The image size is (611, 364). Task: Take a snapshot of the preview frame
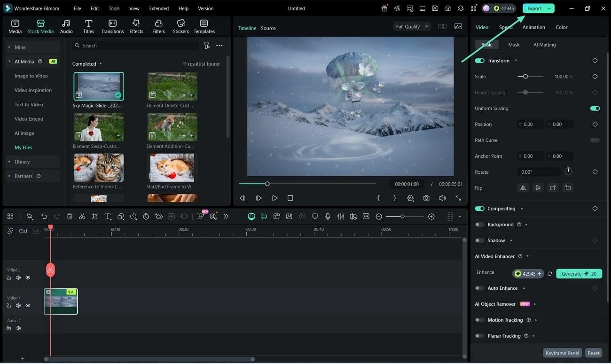[426, 198]
